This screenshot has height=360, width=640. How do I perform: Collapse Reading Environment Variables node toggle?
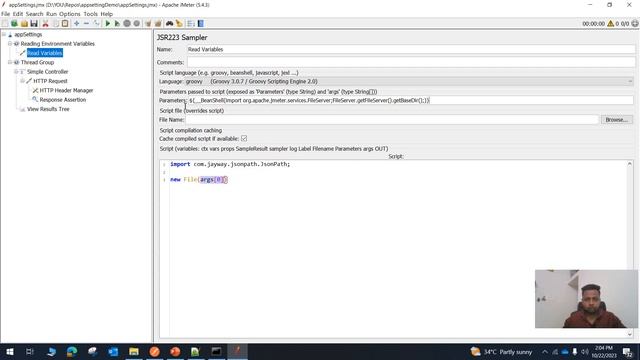coord(10,44)
